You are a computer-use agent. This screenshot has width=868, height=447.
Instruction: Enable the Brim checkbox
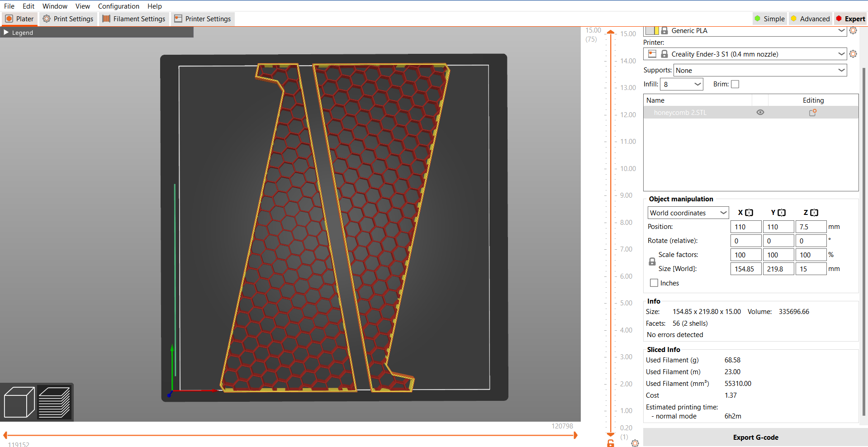click(735, 84)
